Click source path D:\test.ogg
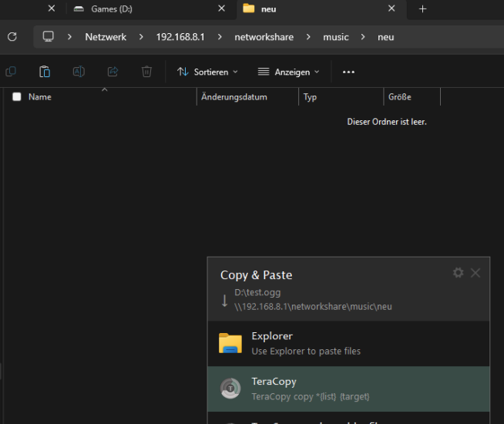 257,292
